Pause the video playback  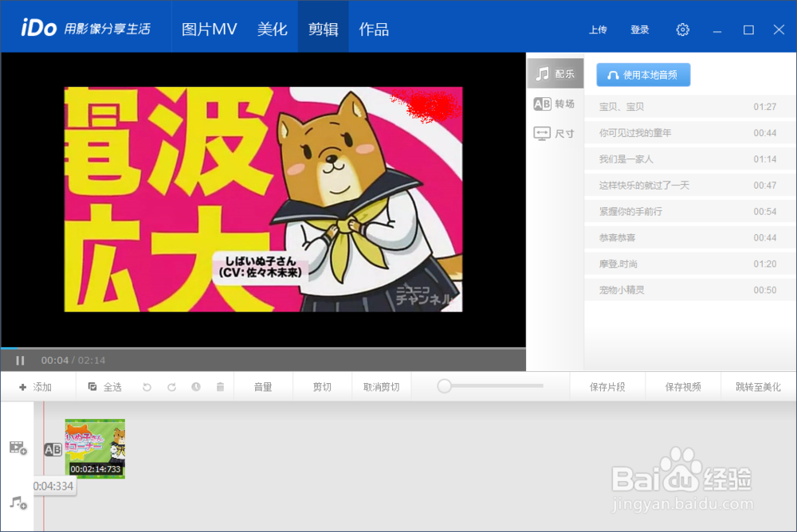point(20,360)
